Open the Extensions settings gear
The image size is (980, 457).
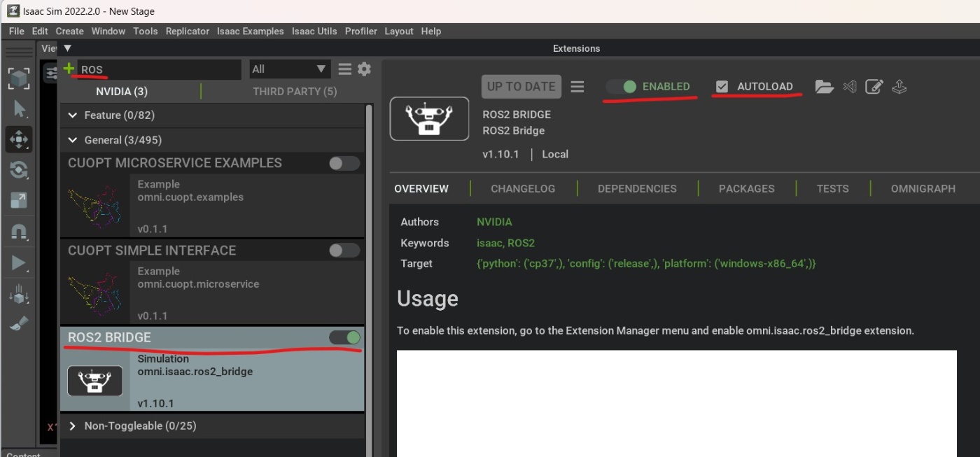[x=364, y=69]
